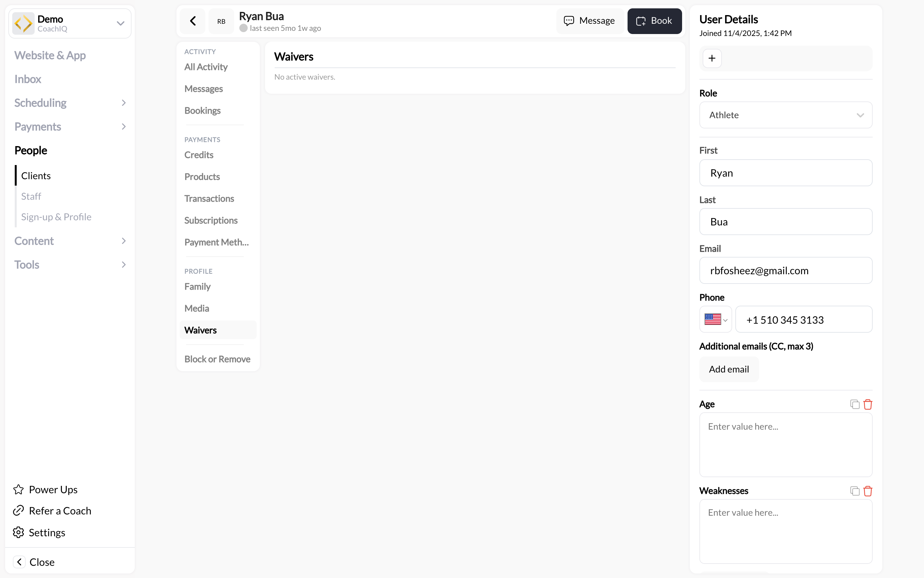Click the Age value text area
The height and width of the screenshot is (578, 924).
tap(785, 445)
